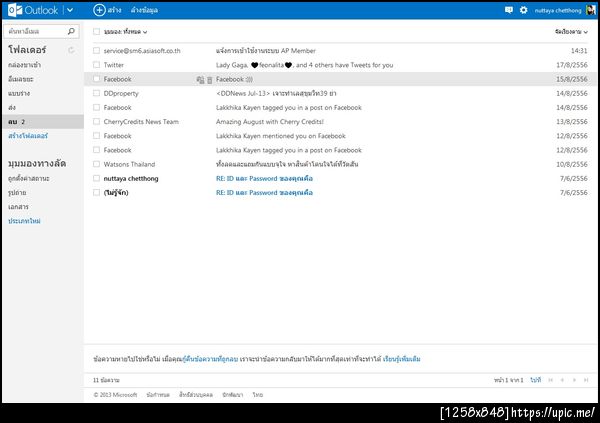The image size is (600, 423).
Task: Open Lakkhika Kayen mentioned you email
Action: (x=280, y=136)
